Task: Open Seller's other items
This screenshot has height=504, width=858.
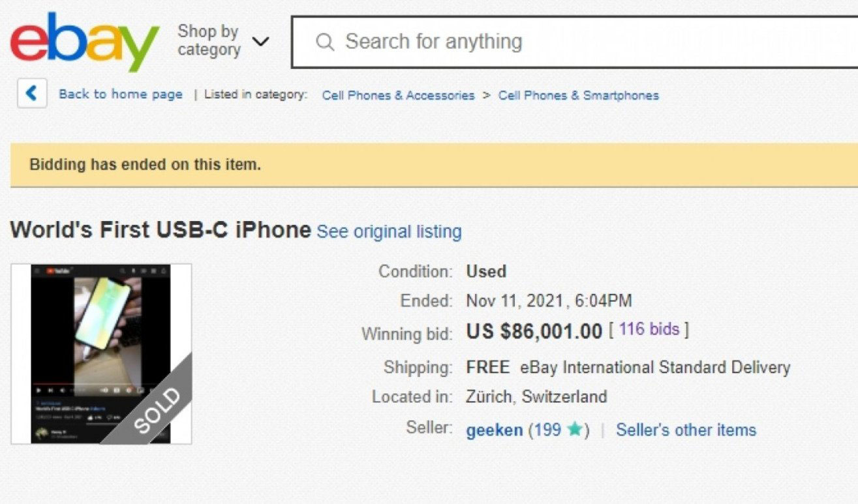Action: pos(686,430)
